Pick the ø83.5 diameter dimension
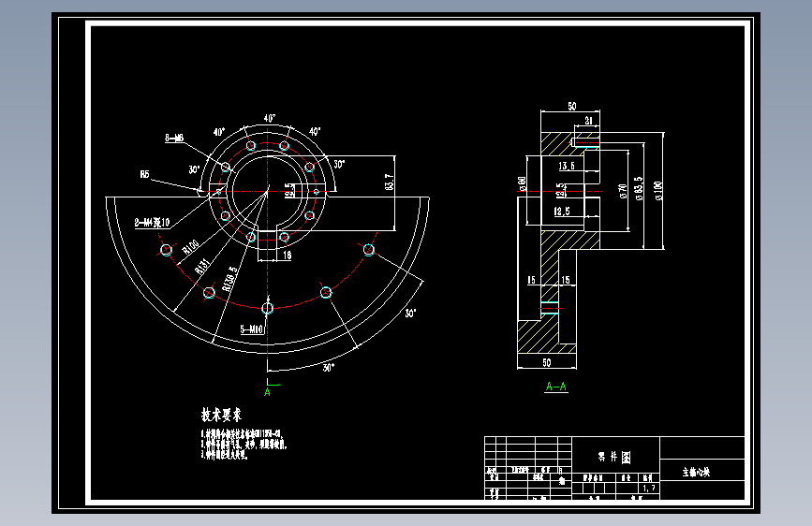The height and width of the screenshot is (526, 812). [x=639, y=188]
